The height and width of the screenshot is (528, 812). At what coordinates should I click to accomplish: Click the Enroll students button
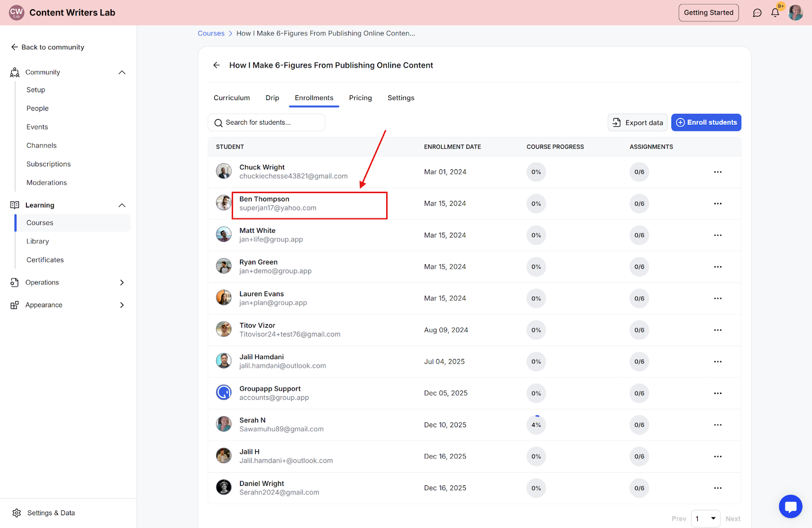(706, 122)
